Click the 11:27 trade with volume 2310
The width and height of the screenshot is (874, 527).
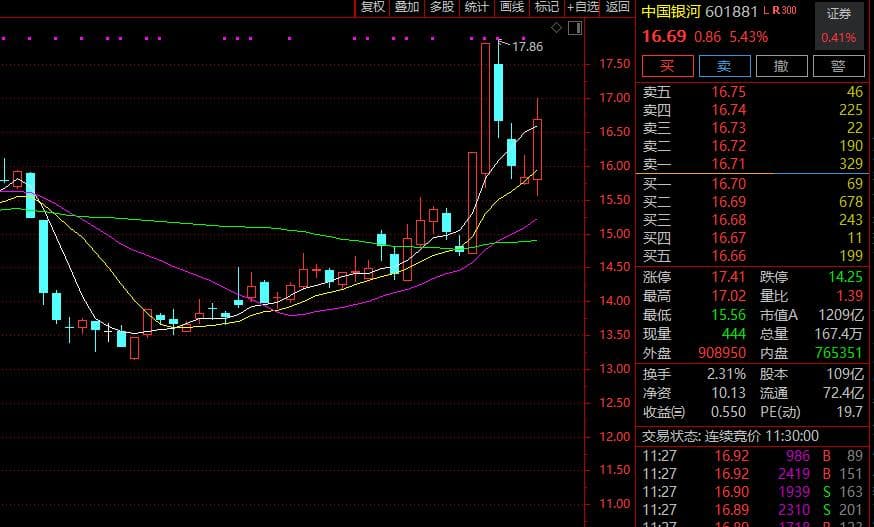click(752, 510)
